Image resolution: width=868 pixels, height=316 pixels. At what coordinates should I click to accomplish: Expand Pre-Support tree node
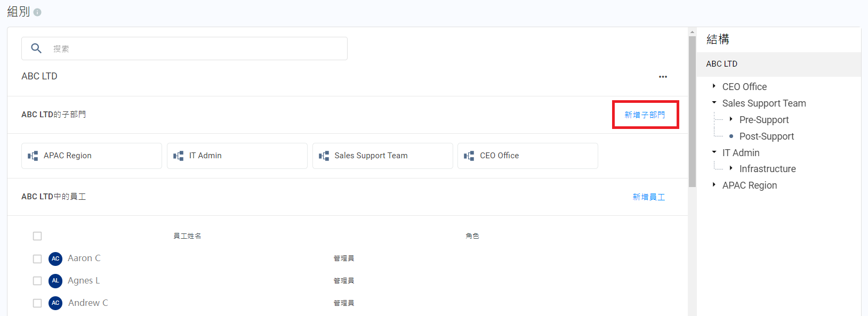point(731,119)
